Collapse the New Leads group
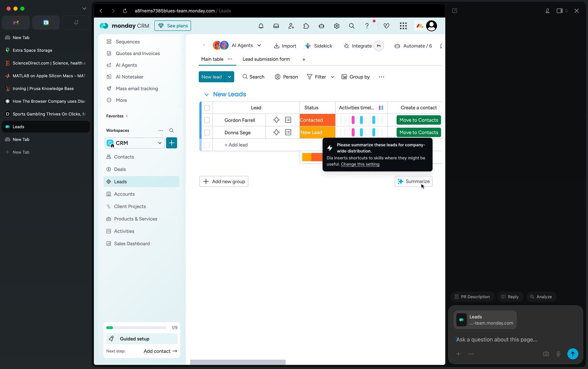The image size is (588, 369). point(207,95)
